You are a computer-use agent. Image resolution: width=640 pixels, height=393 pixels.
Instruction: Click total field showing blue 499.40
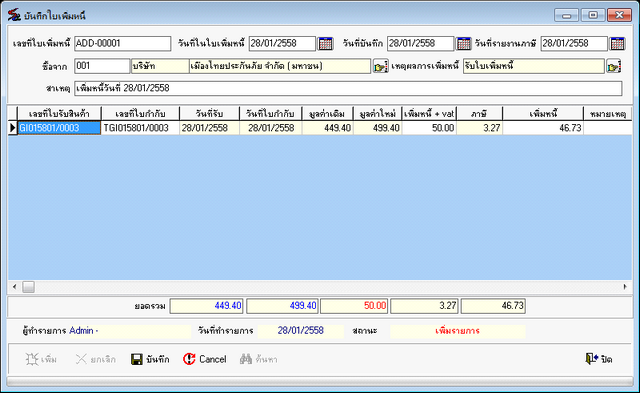(x=282, y=306)
